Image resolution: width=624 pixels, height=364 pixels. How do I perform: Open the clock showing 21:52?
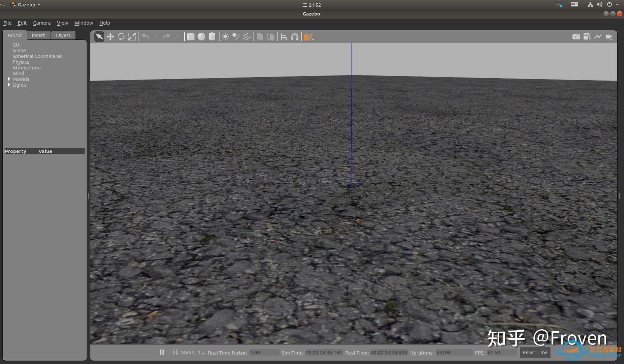pos(312,5)
